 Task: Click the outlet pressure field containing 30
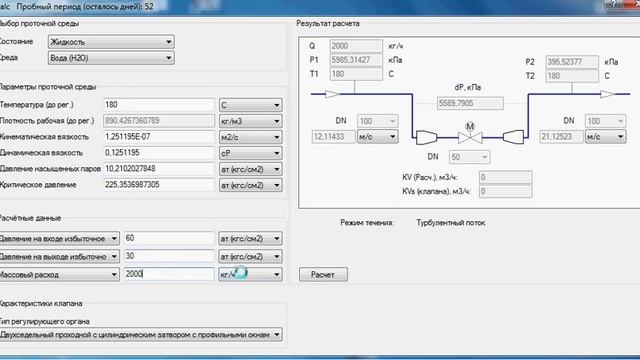click(x=169, y=256)
